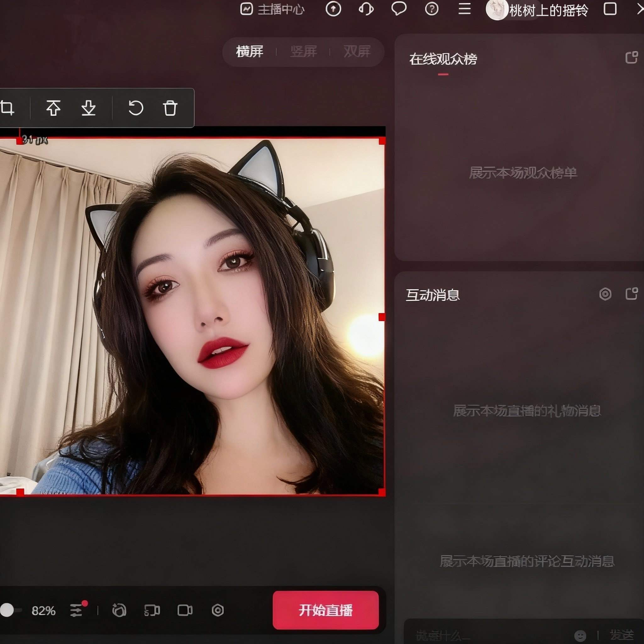Open the hamburger menu
644x644 pixels.
(464, 9)
